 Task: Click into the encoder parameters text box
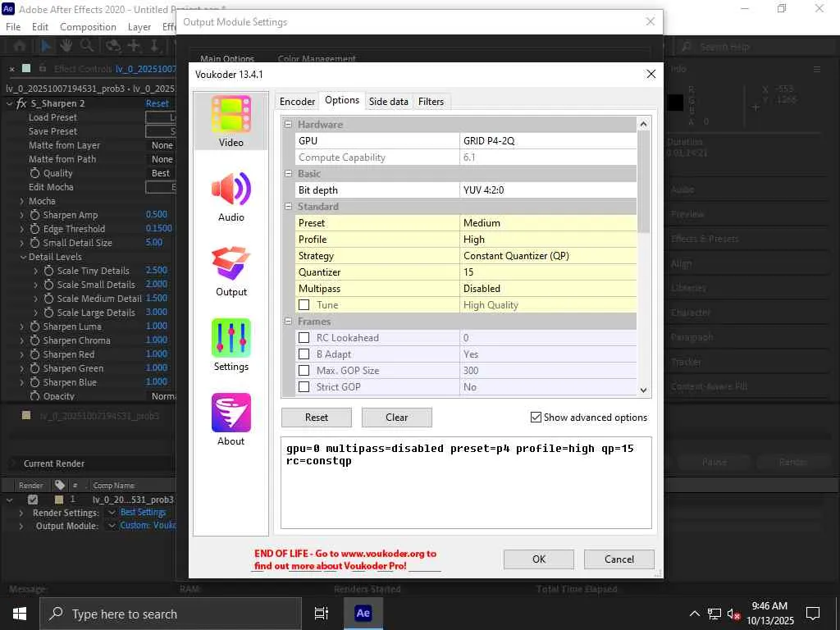click(466, 482)
